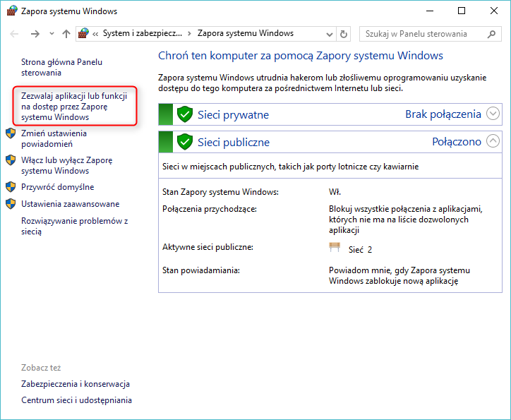Open recent locations dropdown arrow
This screenshot has height=420, width=511.
coord(52,34)
